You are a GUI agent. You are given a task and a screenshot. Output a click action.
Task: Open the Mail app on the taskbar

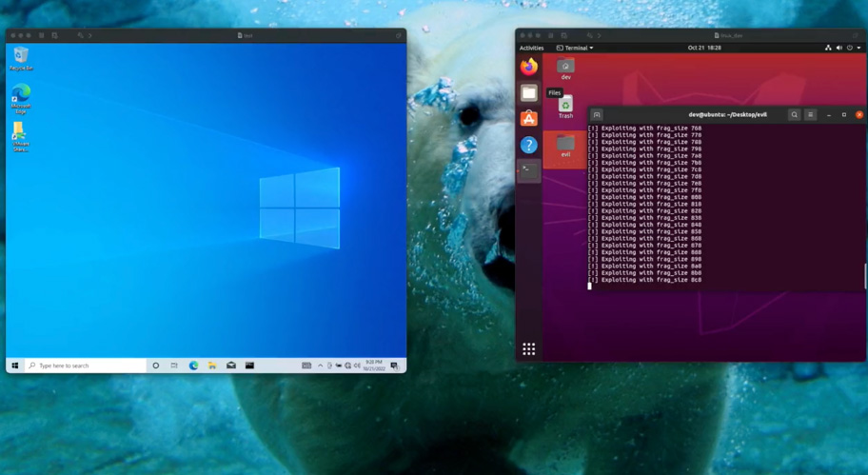231,366
